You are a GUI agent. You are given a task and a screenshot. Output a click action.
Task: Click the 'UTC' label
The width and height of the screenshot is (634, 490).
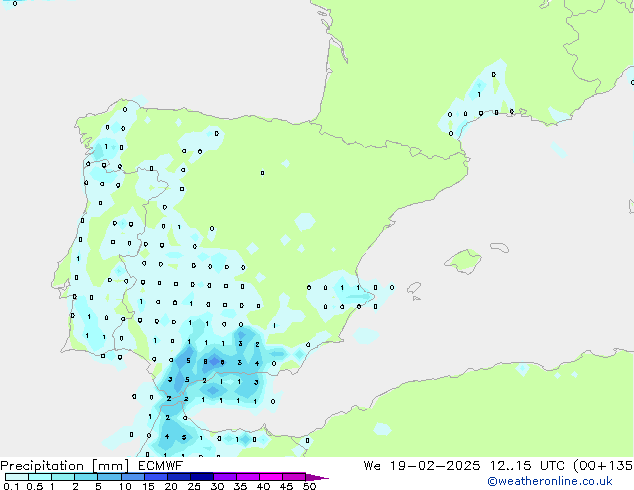click(552, 466)
